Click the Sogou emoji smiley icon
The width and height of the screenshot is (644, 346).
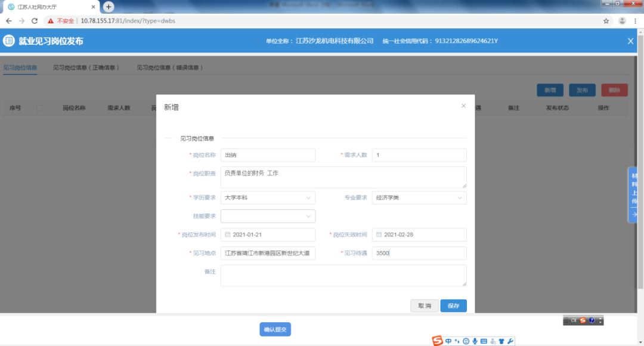[x=466, y=341]
